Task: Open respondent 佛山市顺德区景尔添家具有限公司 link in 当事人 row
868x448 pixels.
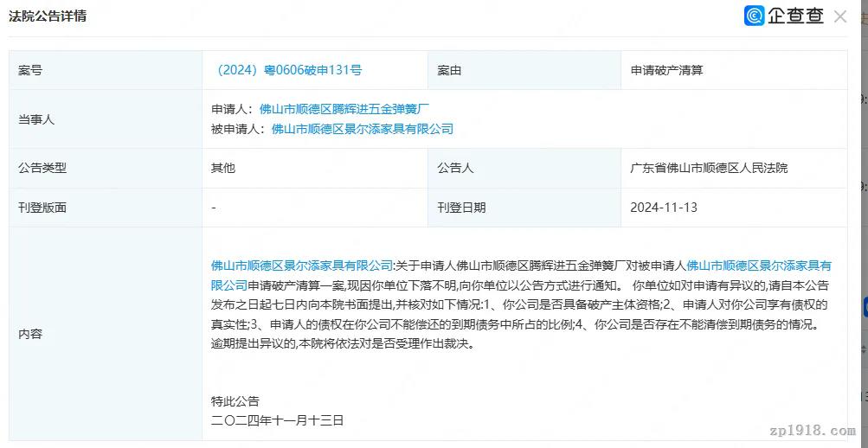Action: pos(362,129)
